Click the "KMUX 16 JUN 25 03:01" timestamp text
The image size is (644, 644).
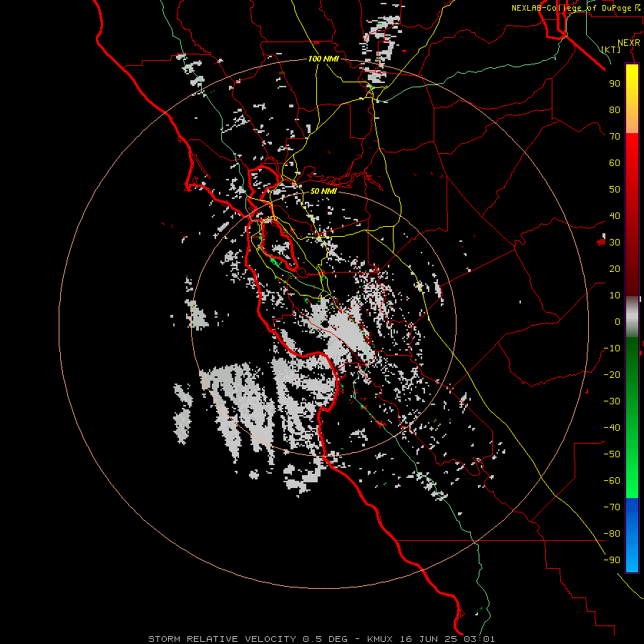[431, 639]
